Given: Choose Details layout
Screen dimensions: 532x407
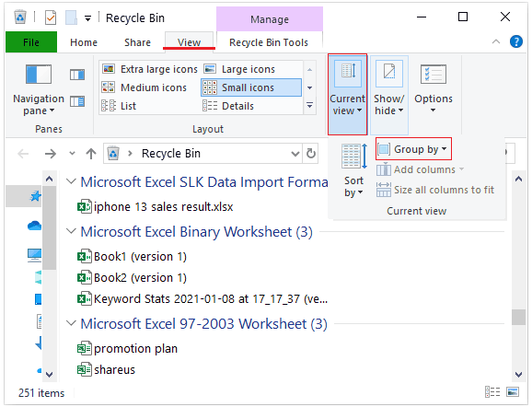Looking at the screenshot, I should (228, 106).
